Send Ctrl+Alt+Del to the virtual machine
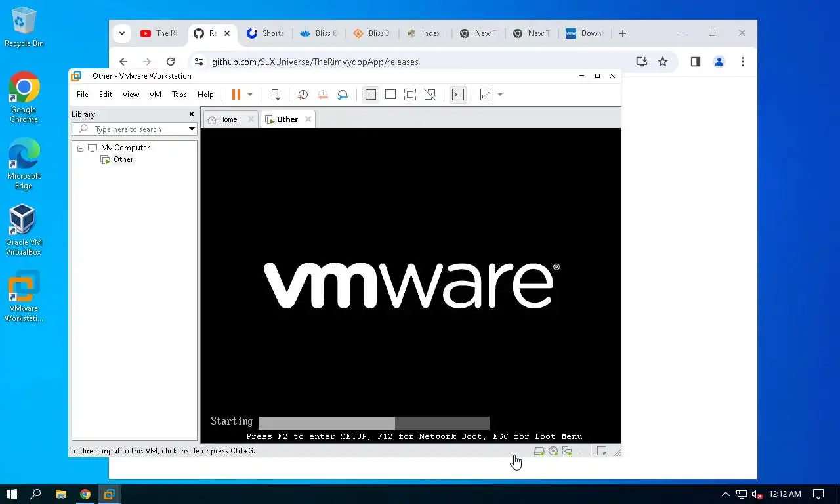 coord(275,94)
